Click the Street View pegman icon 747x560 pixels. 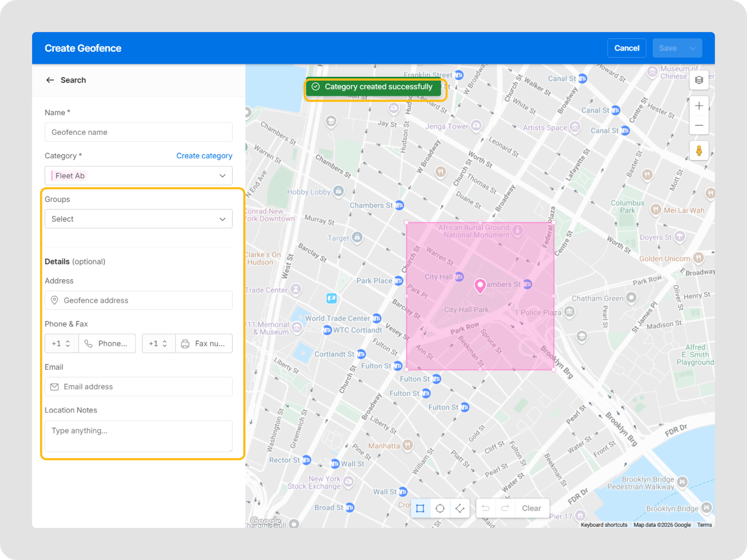point(699,151)
